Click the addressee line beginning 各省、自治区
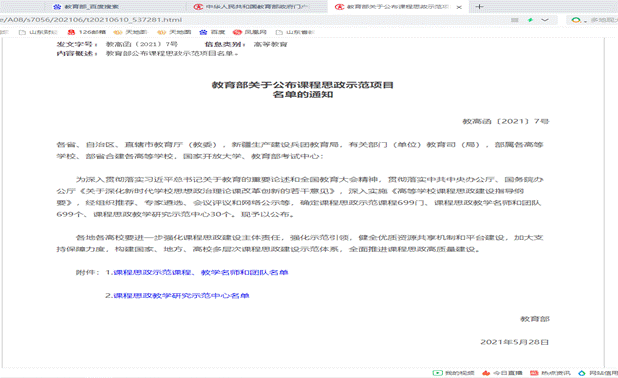This screenshot has height=378, width=618. click(300, 150)
